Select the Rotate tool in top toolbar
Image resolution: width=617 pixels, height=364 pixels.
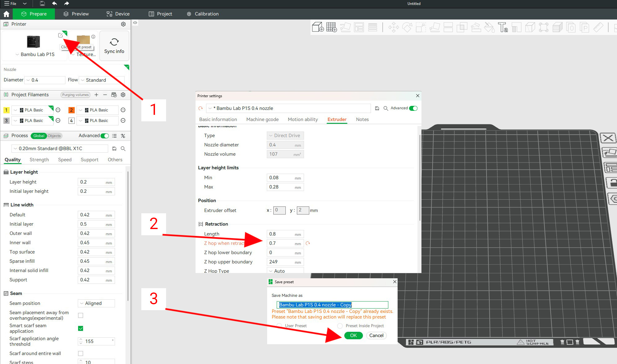tap(407, 27)
